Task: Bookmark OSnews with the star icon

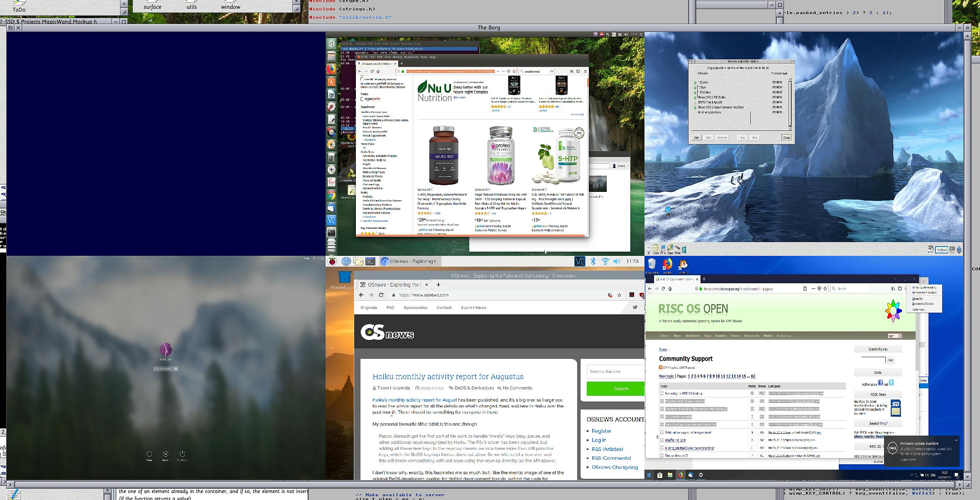Action: (x=619, y=295)
